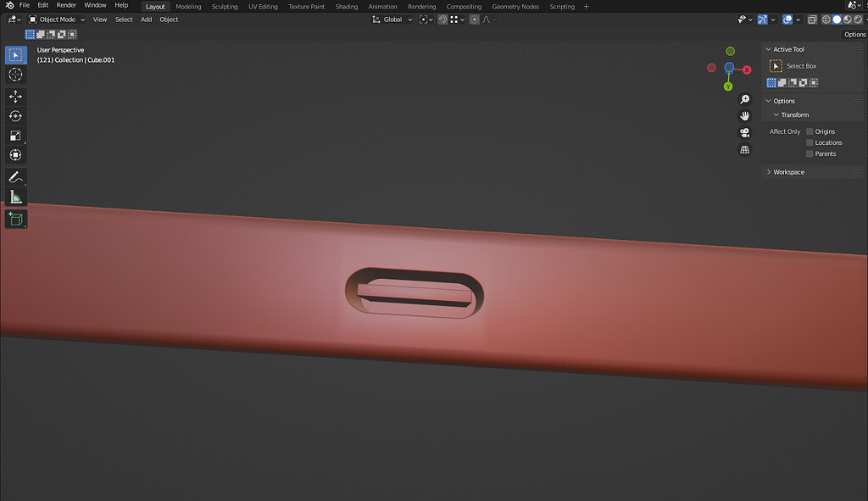Pick the Scale tool
Image resolution: width=868 pixels, height=501 pixels.
click(15, 136)
